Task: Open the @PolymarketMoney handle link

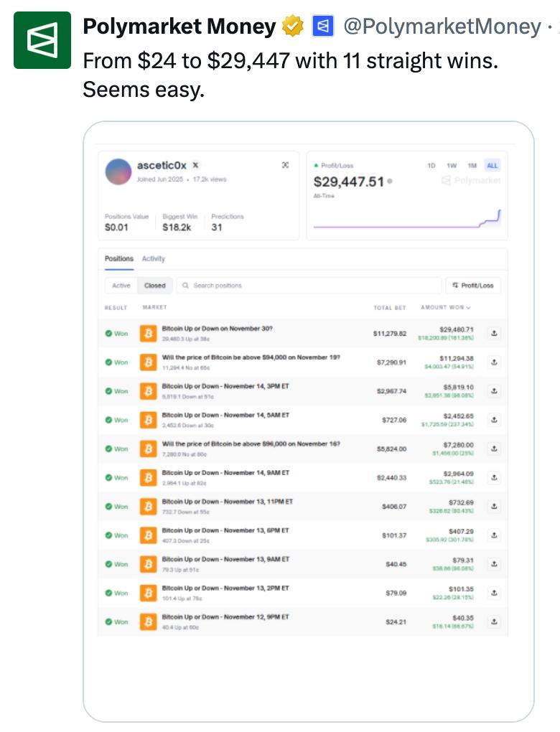Action: pos(442,27)
